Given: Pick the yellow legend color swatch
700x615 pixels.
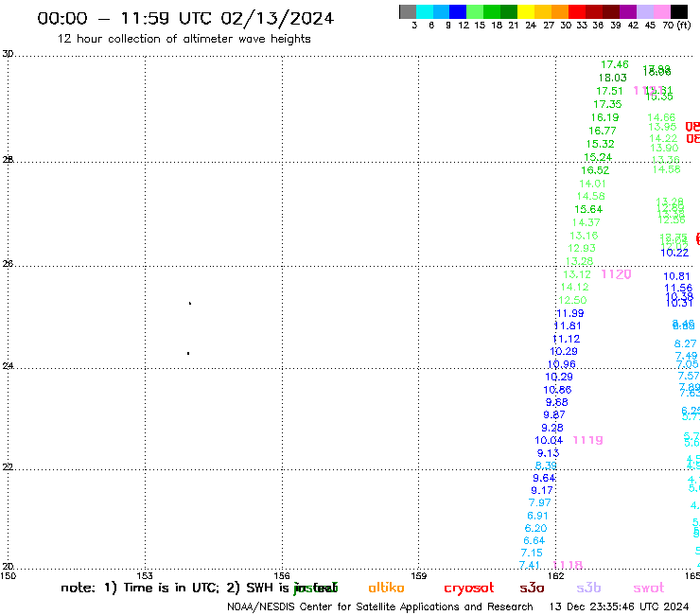Looking at the screenshot, I should pyautogui.click(x=526, y=11).
